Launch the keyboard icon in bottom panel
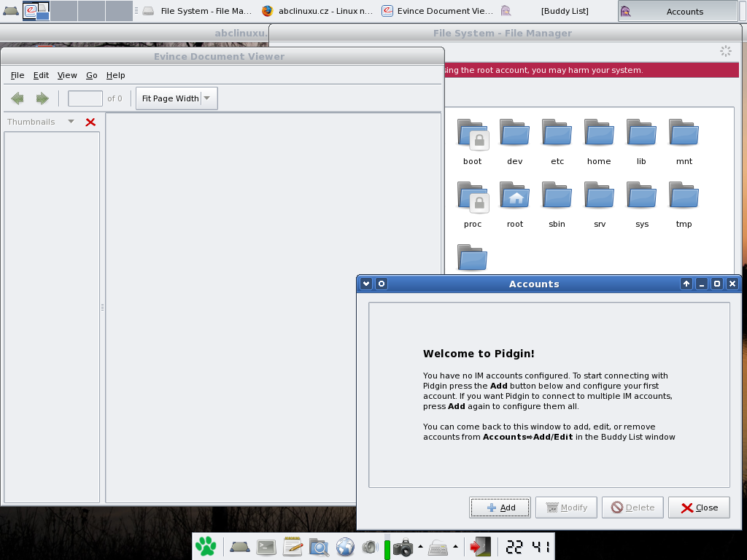 coord(438,548)
